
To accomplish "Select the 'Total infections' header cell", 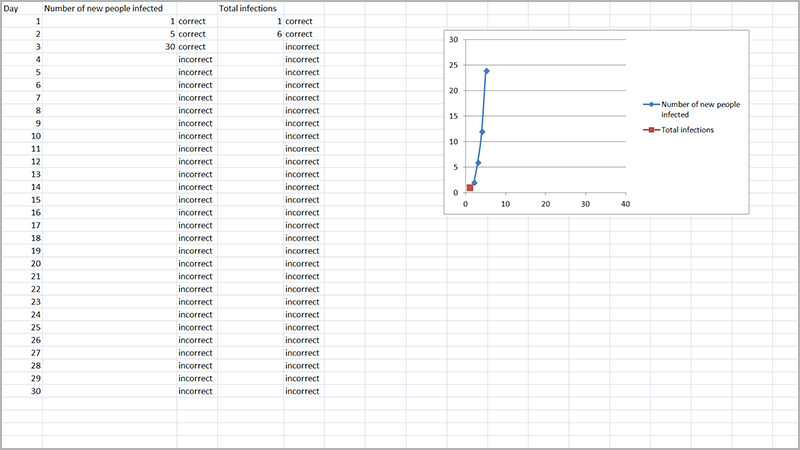I will [251, 8].
